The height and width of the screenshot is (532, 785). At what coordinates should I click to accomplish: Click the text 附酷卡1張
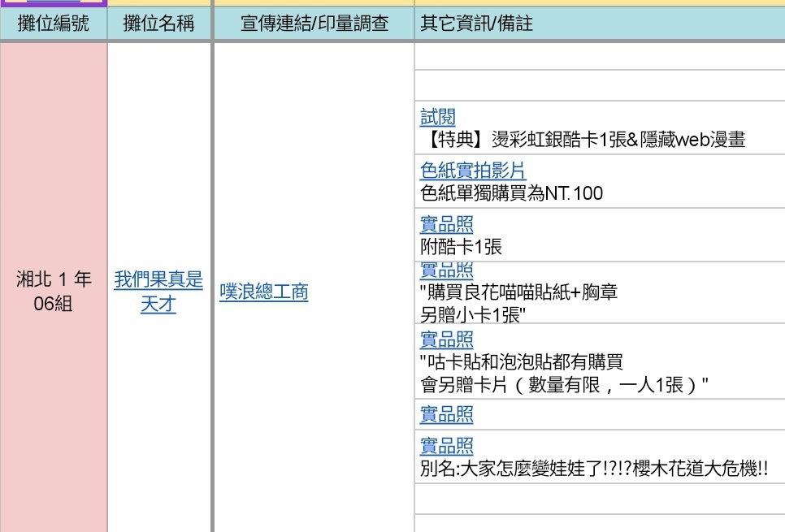click(461, 247)
